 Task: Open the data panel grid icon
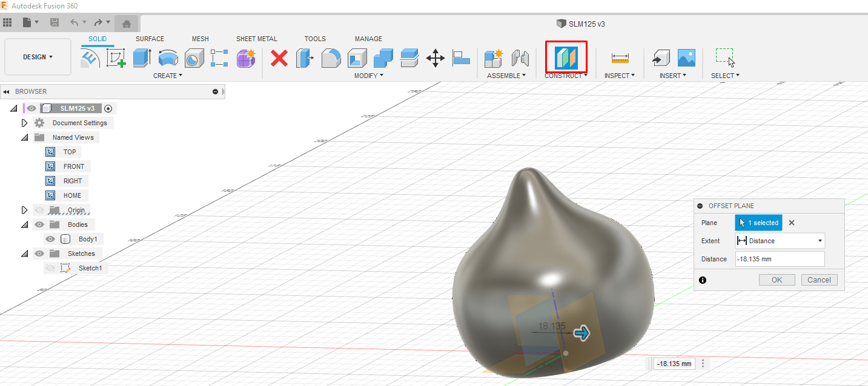click(7, 22)
